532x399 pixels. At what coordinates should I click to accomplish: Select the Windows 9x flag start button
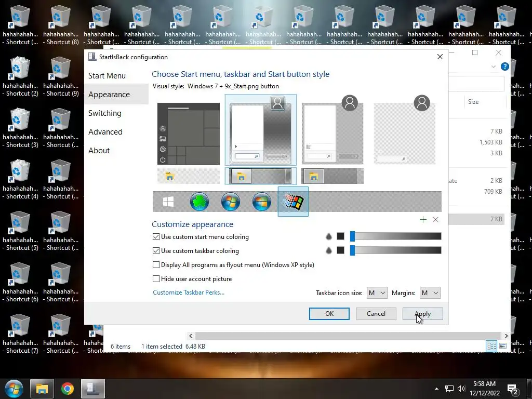293,202
